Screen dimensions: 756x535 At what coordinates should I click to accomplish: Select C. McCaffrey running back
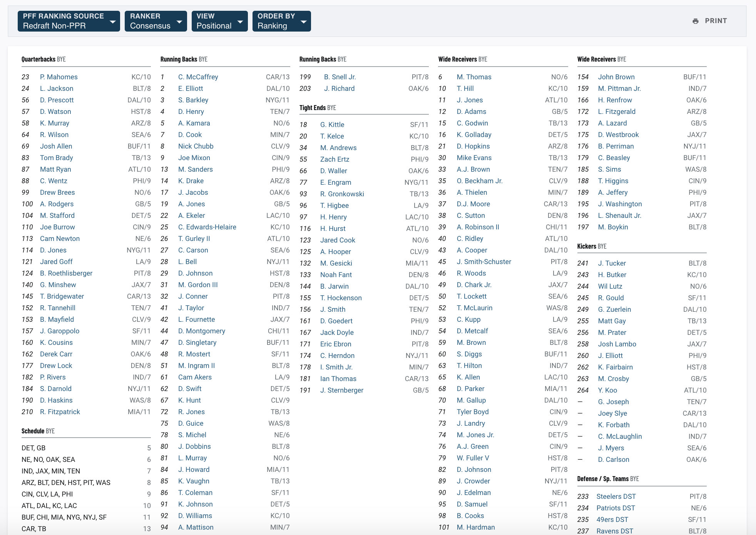pyautogui.click(x=198, y=77)
